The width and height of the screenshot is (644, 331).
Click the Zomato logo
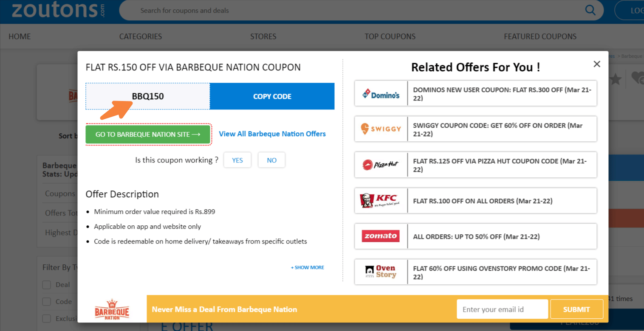click(381, 236)
